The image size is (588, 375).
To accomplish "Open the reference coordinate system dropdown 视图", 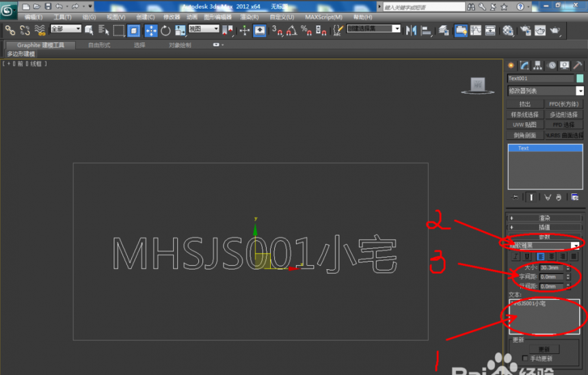I will click(x=204, y=29).
